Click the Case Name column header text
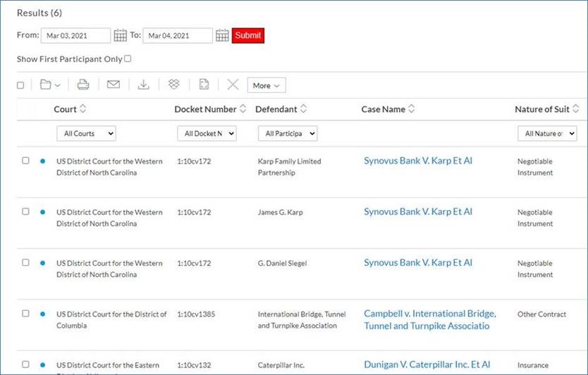This screenshot has height=375, width=588. pos(384,109)
